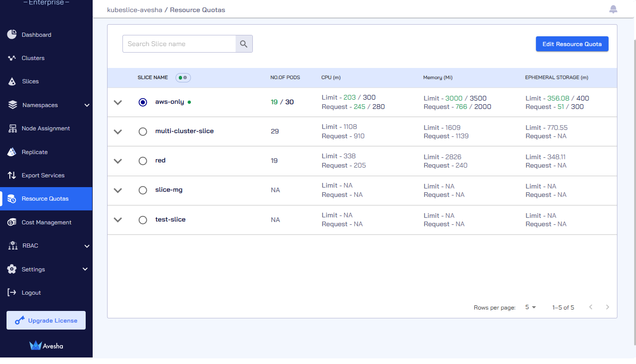Expand the multi-cluster-slice row chevron
Viewport: 636px width, 364px height.
point(118,132)
